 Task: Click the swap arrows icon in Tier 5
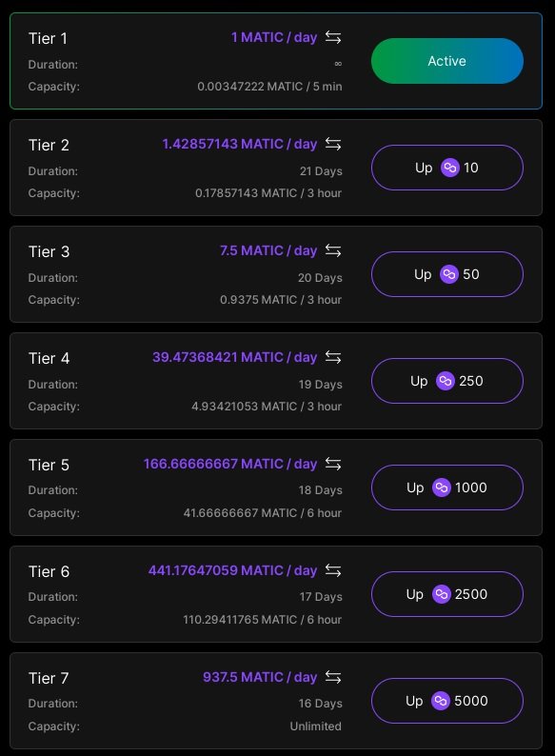[x=333, y=464]
